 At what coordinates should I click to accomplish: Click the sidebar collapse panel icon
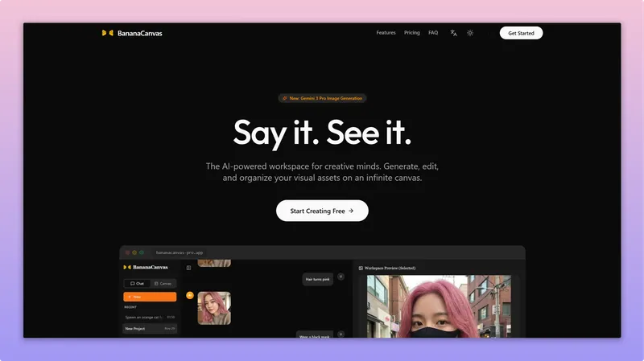click(188, 268)
